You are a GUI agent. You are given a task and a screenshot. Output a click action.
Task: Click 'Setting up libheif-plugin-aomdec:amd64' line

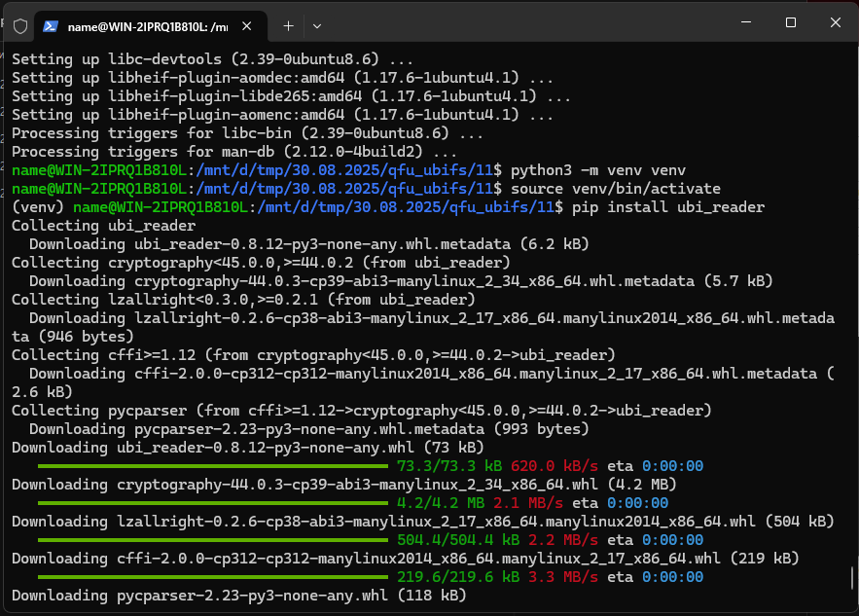click(x=283, y=78)
